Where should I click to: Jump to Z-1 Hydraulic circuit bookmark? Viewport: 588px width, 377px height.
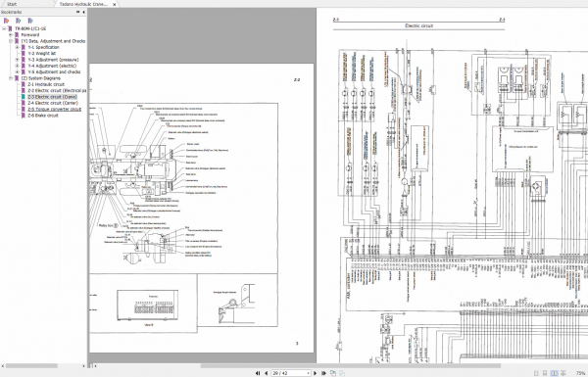(46, 84)
